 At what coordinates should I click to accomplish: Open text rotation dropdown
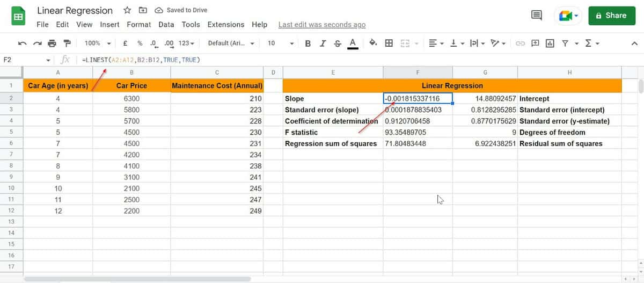click(499, 43)
